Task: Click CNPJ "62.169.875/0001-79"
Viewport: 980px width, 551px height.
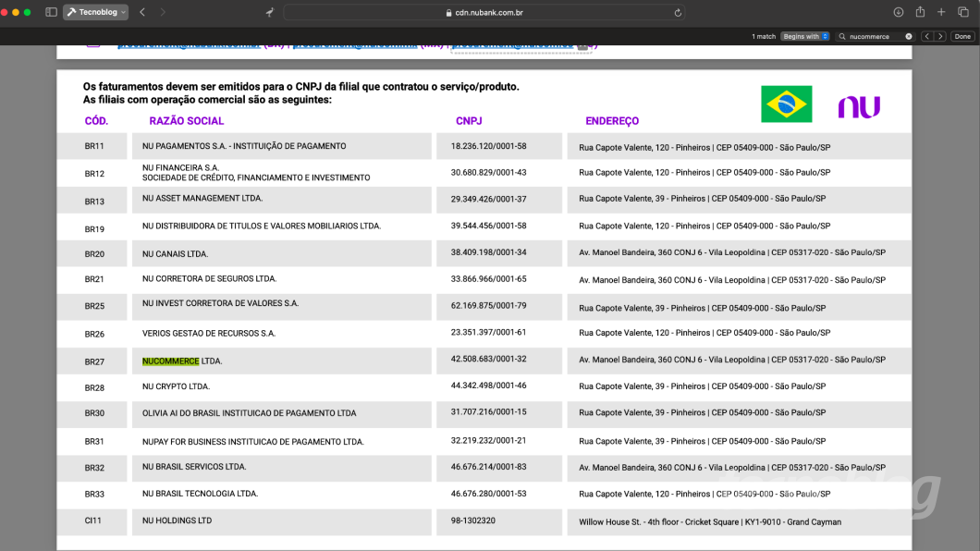Action: 489,305
